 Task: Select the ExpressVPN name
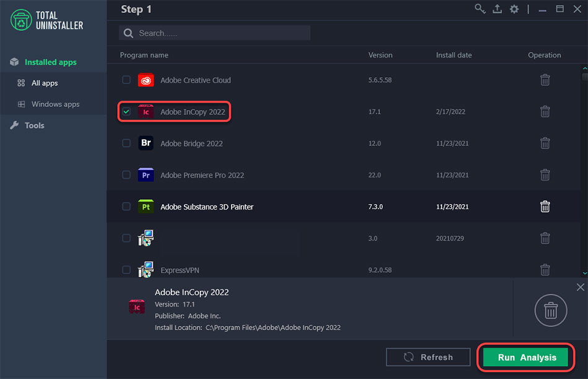point(179,270)
